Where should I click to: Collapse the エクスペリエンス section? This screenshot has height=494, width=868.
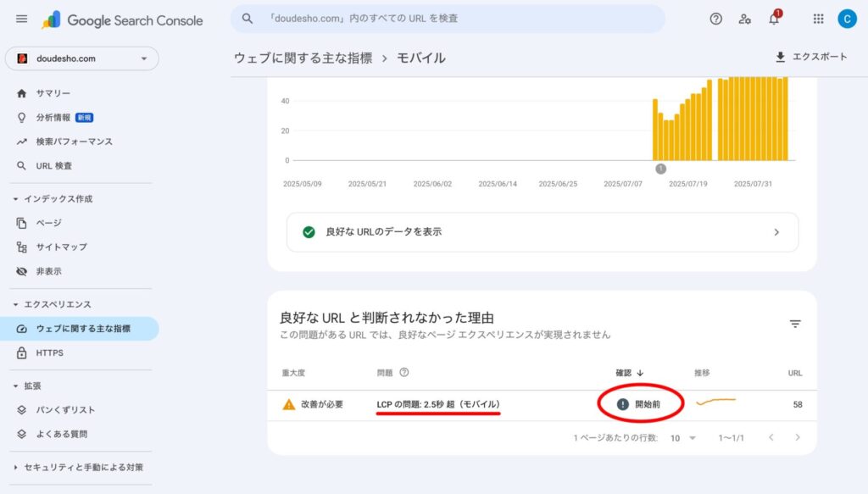click(x=16, y=304)
